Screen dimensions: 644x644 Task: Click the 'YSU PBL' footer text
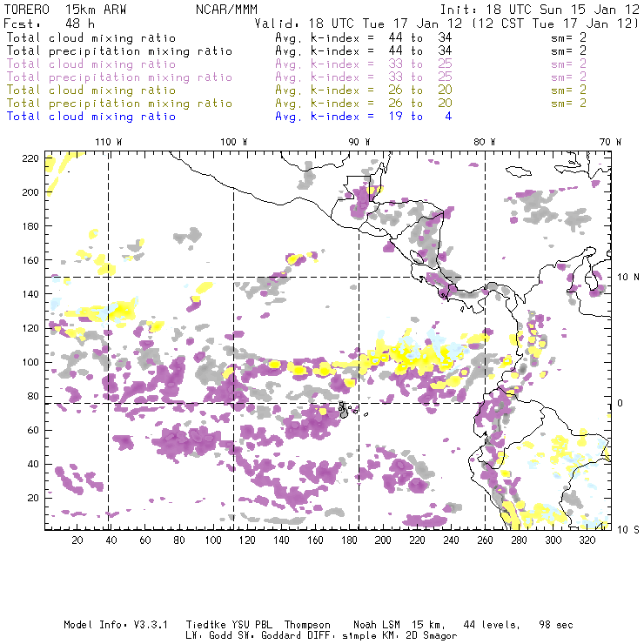click(x=252, y=625)
